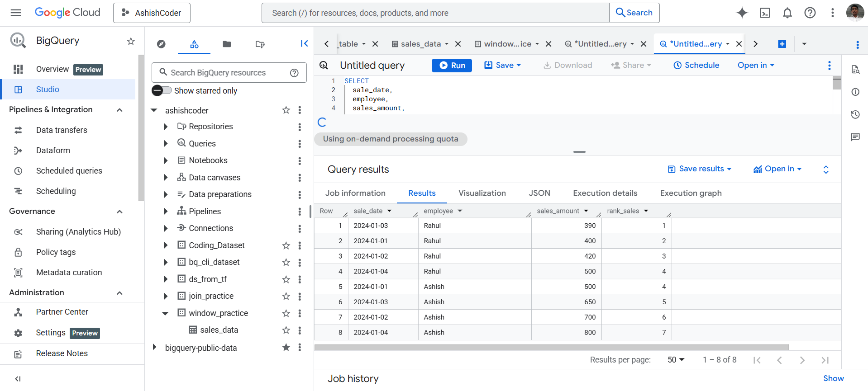Go to next results page arrow
Image resolution: width=868 pixels, height=391 pixels.
click(802, 360)
